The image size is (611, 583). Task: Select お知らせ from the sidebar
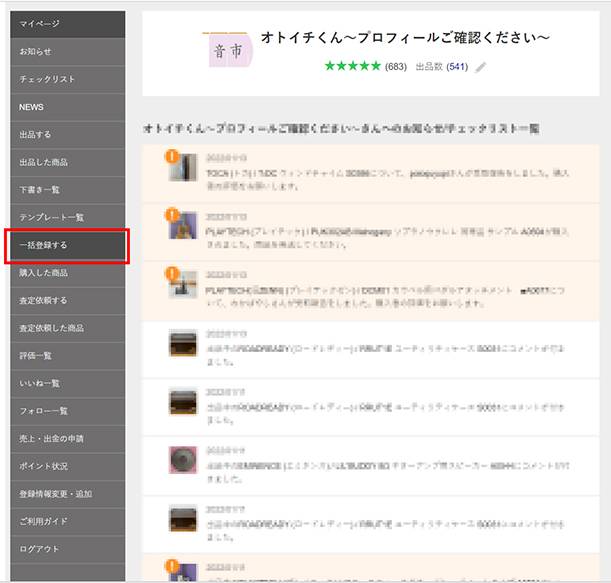pyautogui.click(x=66, y=51)
